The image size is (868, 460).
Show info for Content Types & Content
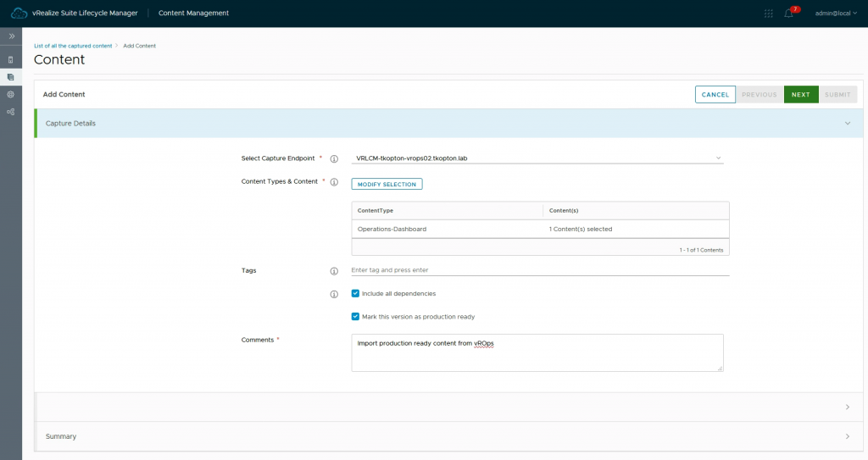point(334,182)
